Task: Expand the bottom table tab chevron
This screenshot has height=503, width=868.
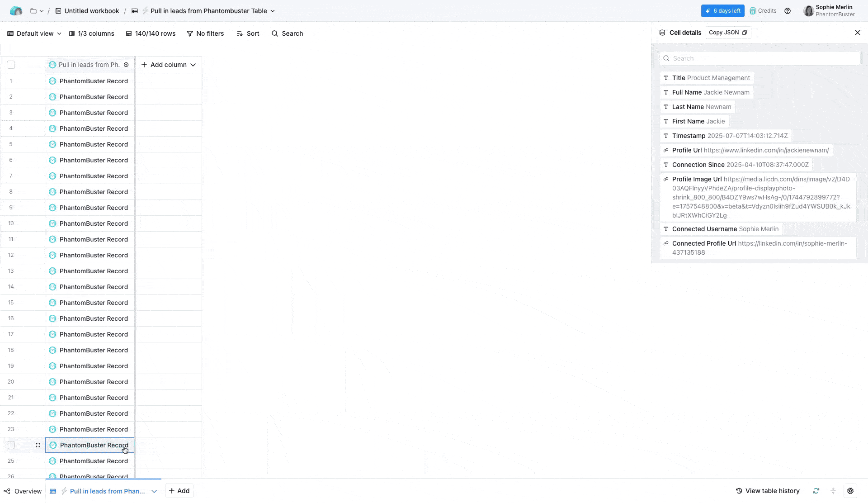Action: pyautogui.click(x=154, y=491)
